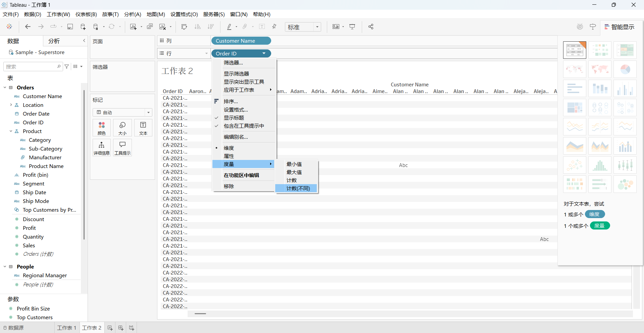The width and height of the screenshot is (644, 333).
Task: Click the Highlight pen toolbar icon
Action: click(229, 27)
